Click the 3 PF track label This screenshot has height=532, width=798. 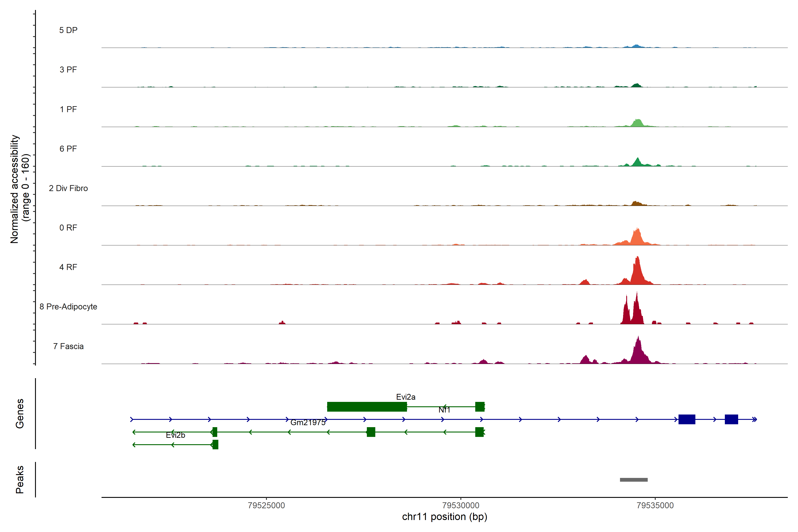coord(68,70)
